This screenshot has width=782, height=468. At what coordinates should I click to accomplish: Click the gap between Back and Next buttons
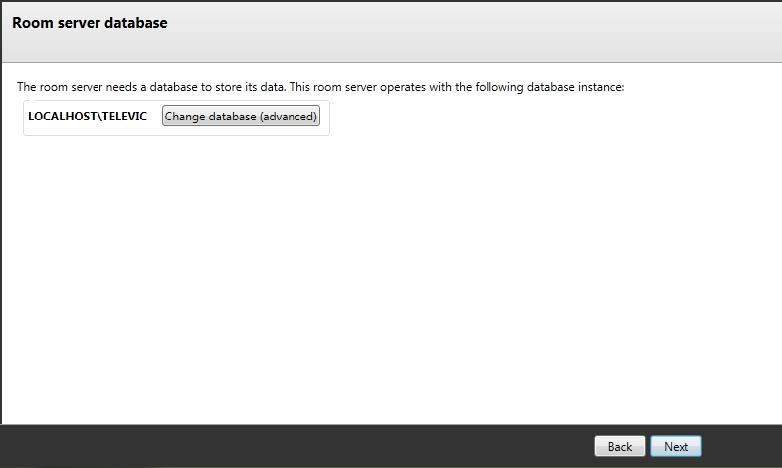click(647, 446)
